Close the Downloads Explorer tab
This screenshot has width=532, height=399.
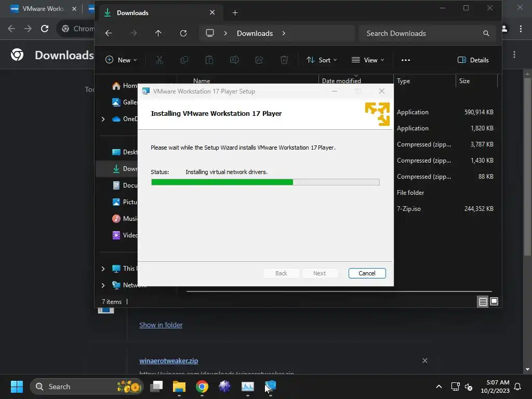[212, 12]
